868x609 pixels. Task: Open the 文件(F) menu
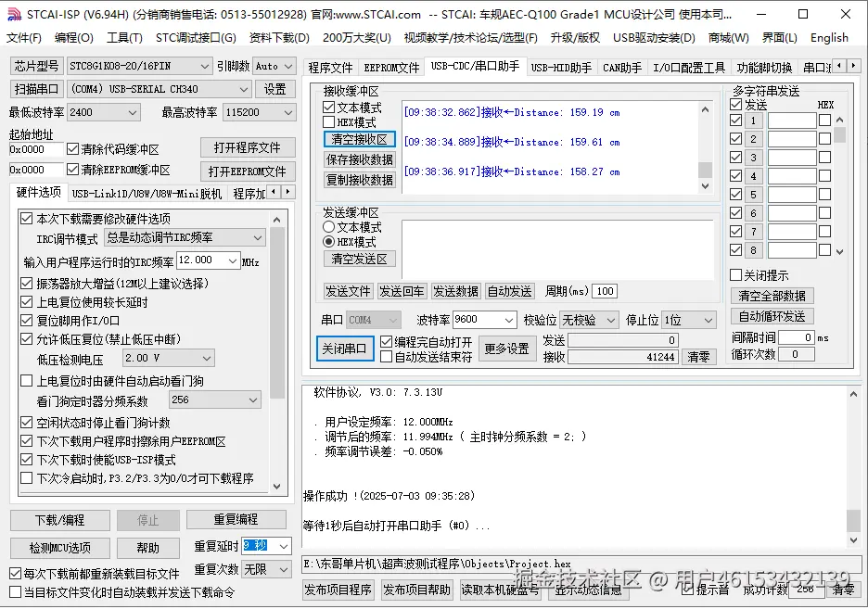coord(24,38)
